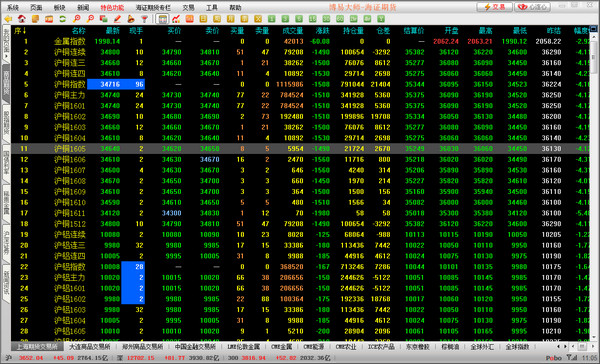This screenshot has height=364, width=600.
Task: Click the vertical scrollbar on right edge
Action: click(x=593, y=184)
